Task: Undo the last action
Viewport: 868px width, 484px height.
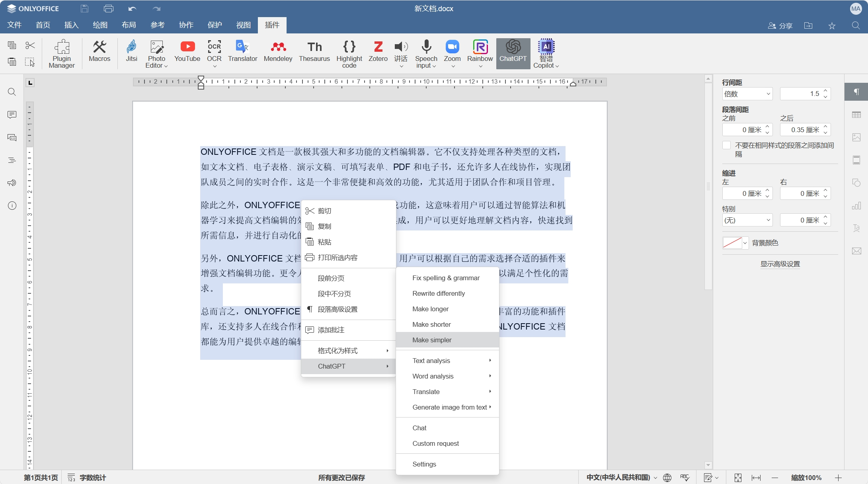Action: tap(133, 8)
